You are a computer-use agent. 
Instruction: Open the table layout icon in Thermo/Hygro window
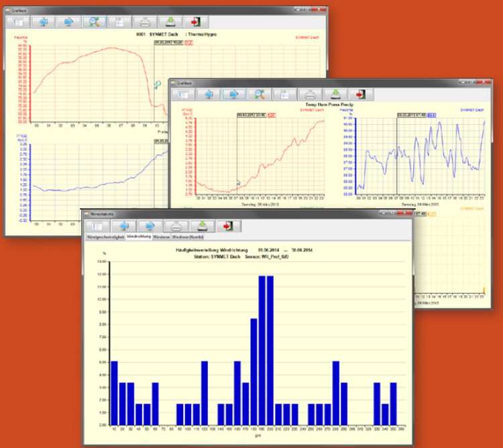(x=120, y=21)
